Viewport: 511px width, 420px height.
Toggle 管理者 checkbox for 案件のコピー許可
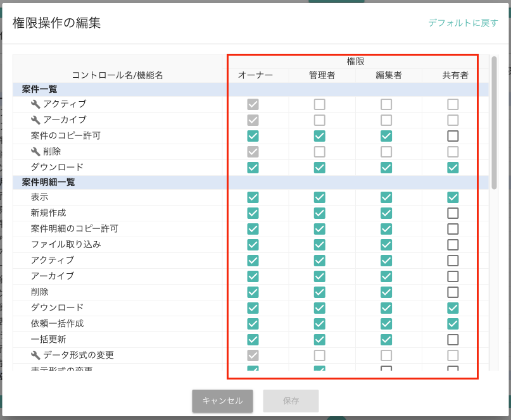coord(319,136)
